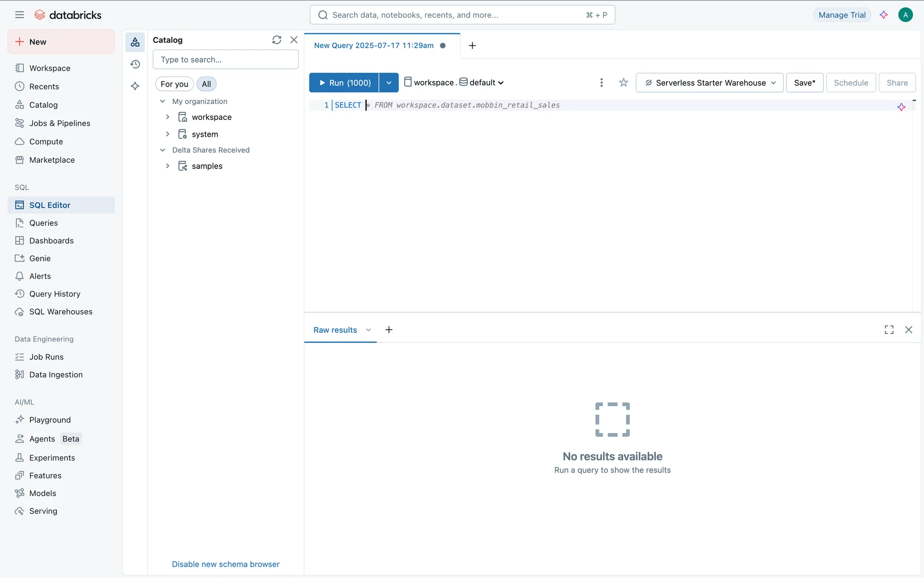Open the query history side panel icon
924x578 pixels.
point(135,64)
